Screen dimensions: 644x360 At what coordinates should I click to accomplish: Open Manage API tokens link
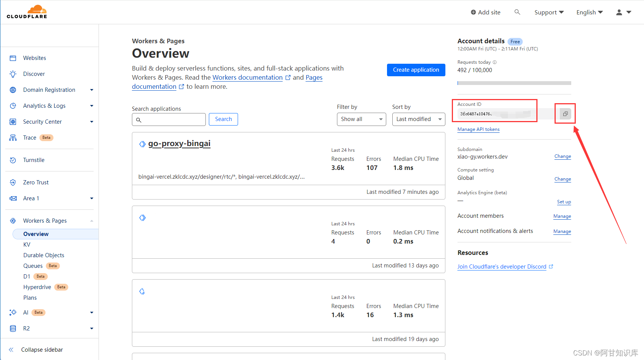pyautogui.click(x=478, y=129)
